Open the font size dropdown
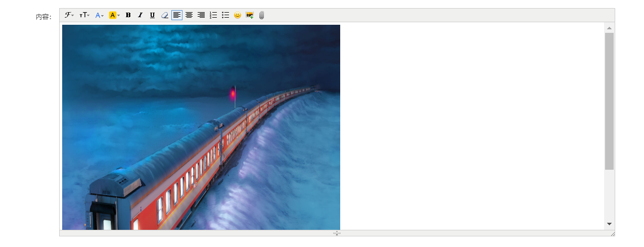 (x=84, y=15)
